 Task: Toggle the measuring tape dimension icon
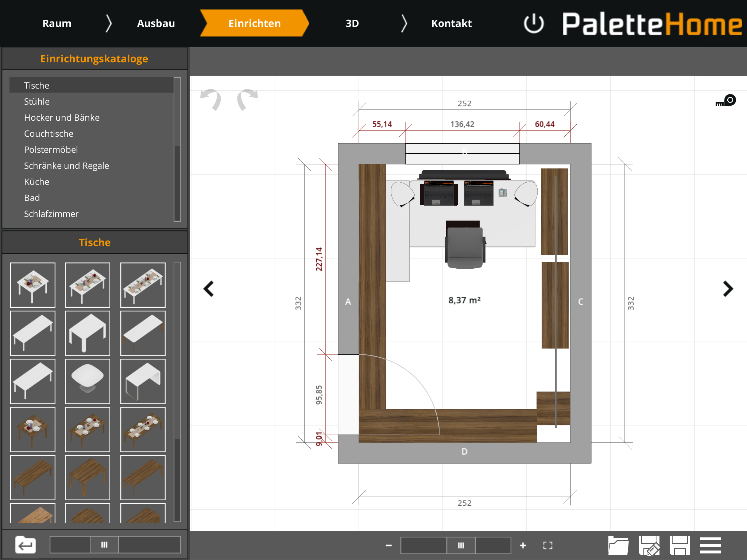pyautogui.click(x=726, y=101)
